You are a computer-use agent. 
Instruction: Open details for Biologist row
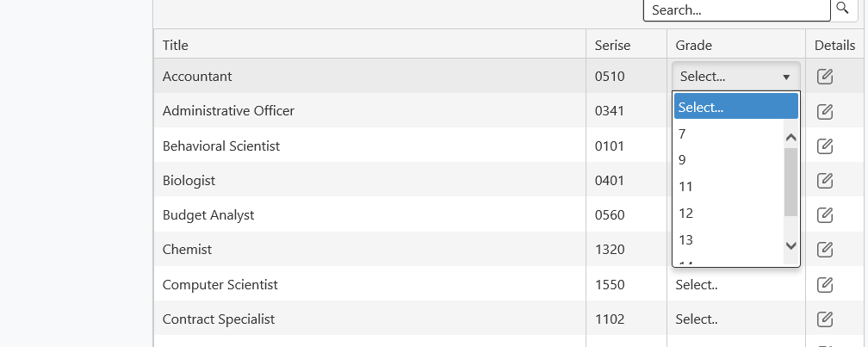[824, 181]
